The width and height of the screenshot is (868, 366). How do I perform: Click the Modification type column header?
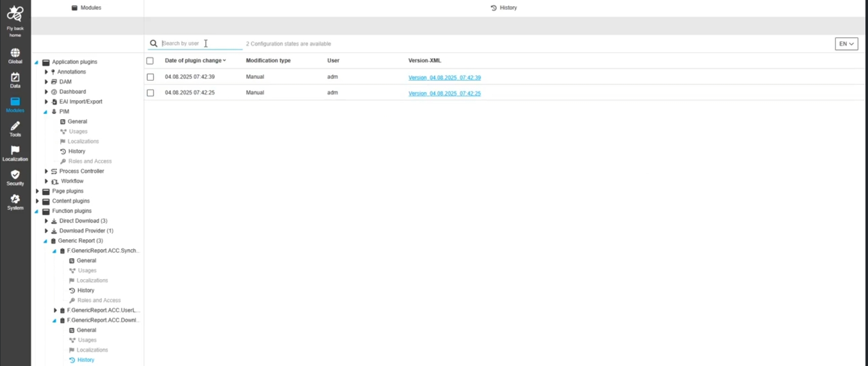[x=268, y=60]
